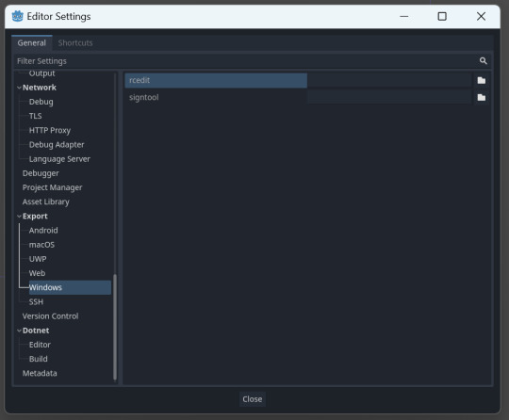Viewport: 509px width, 420px height.
Task: Select Windows export settings
Action: coord(70,287)
